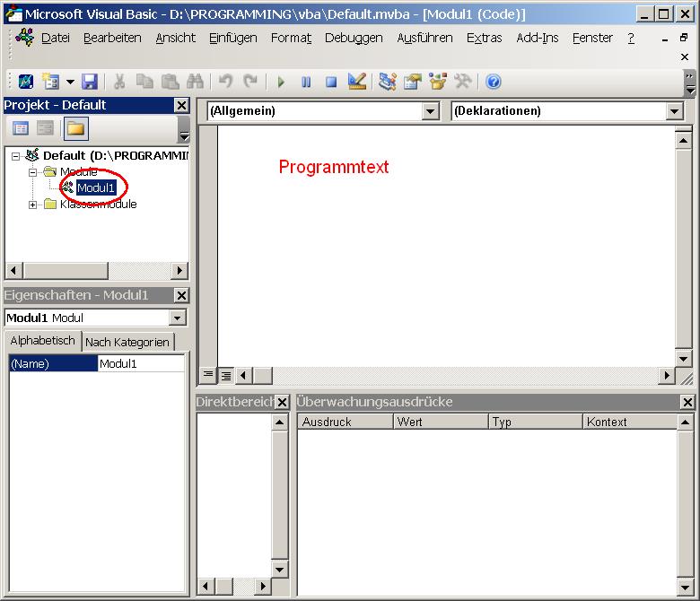
Task: Open the Datei menu
Action: click(56, 38)
